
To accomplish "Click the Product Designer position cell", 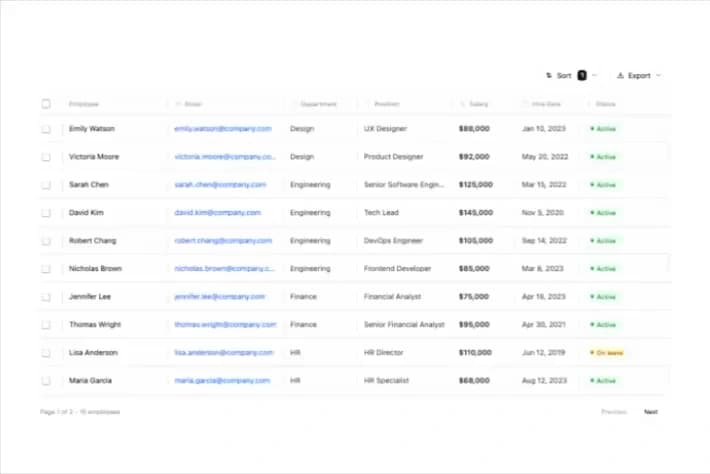I will [393, 157].
